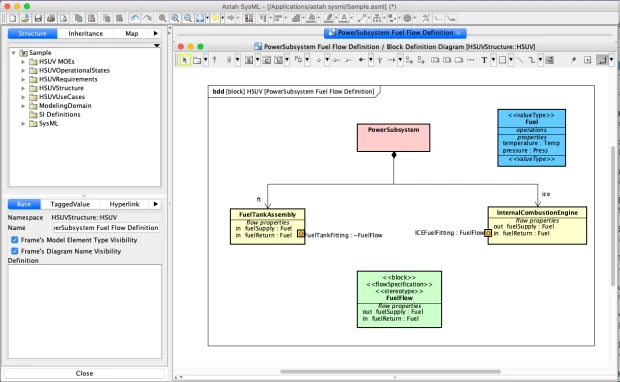The image size is (620, 382).
Task: Select the blue Fuel valueType block
Action: tap(531, 138)
